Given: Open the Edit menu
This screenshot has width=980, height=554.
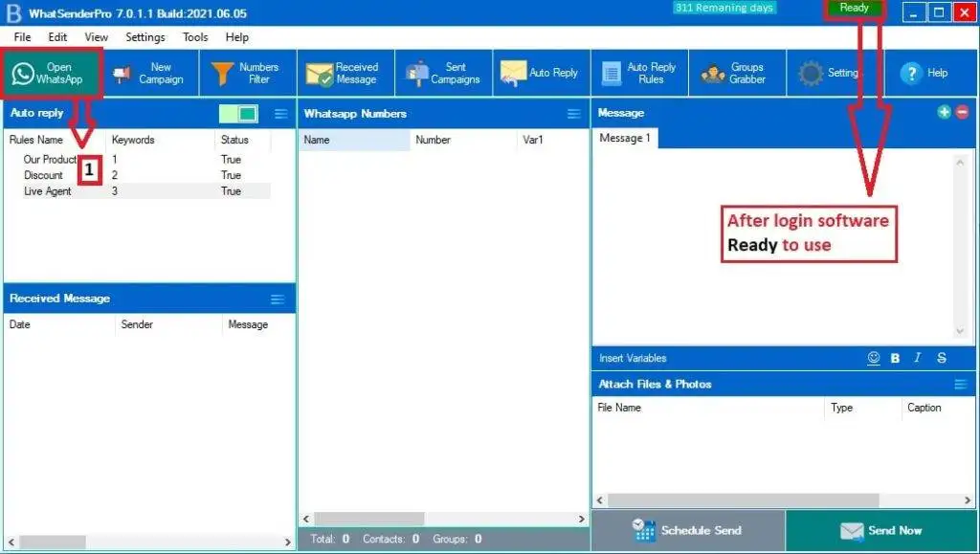Looking at the screenshot, I should [x=57, y=37].
